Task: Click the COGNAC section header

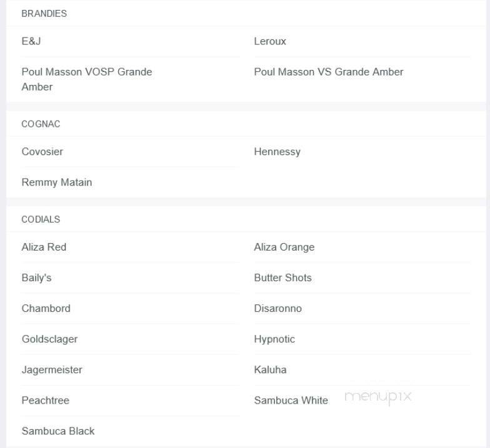Action: (41, 124)
